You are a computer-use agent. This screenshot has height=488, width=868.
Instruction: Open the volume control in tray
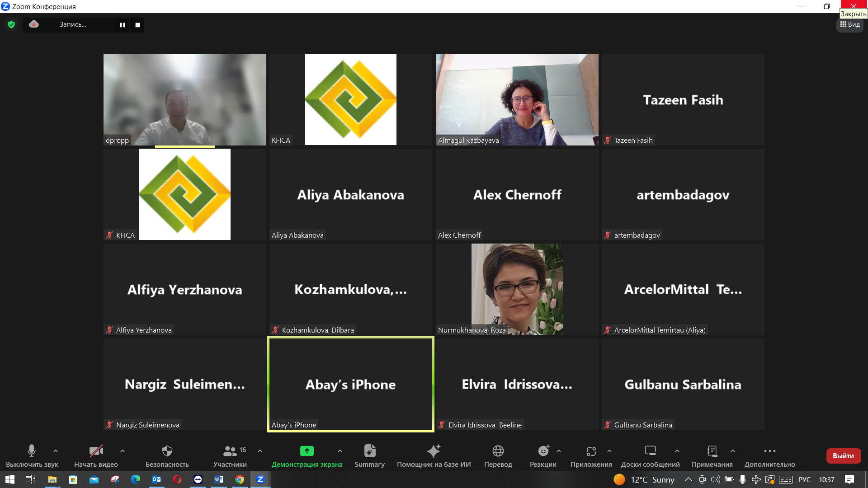coord(715,479)
